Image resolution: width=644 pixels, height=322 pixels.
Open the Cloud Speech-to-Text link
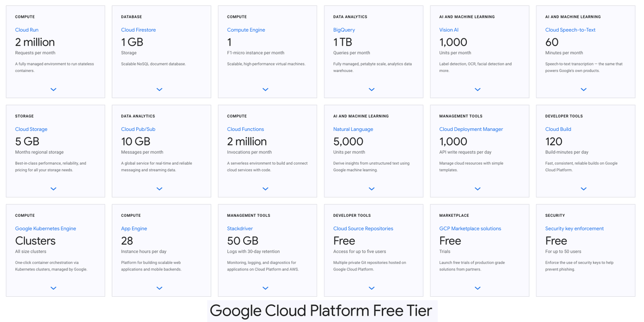pyautogui.click(x=570, y=30)
